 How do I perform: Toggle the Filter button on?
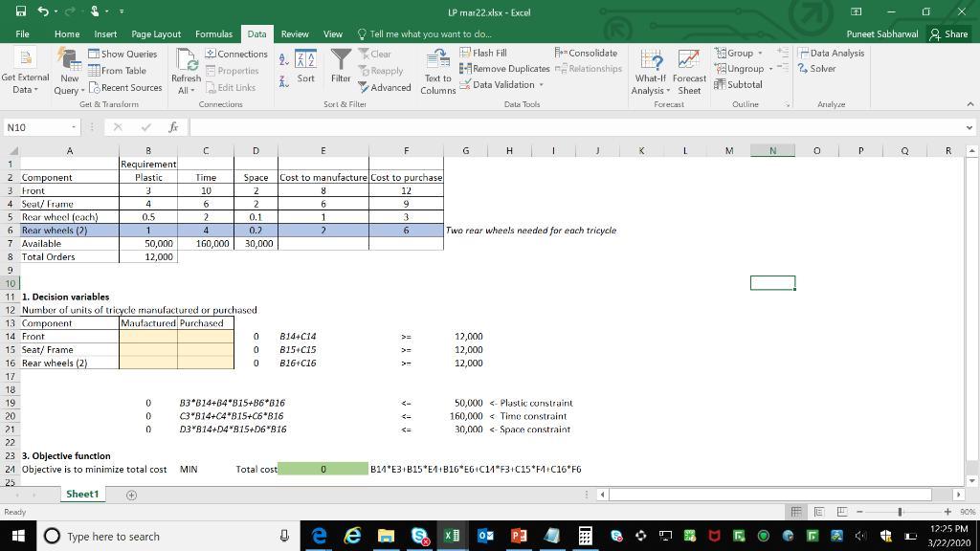click(341, 67)
